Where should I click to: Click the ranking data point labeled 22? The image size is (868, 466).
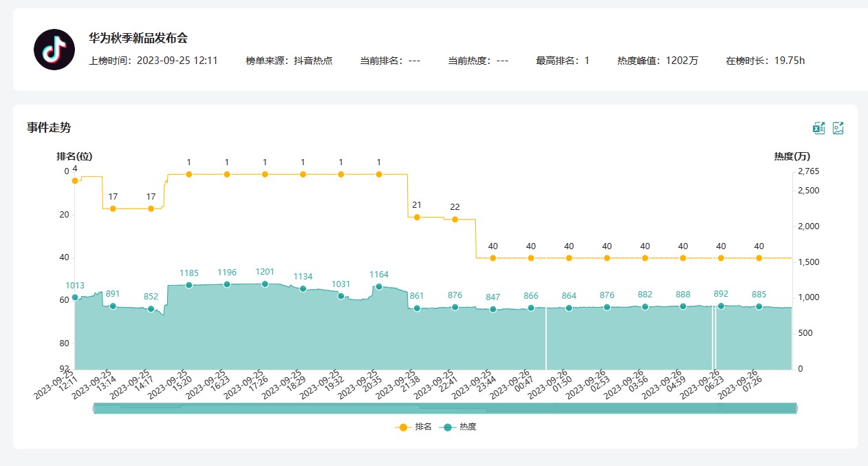(455, 220)
